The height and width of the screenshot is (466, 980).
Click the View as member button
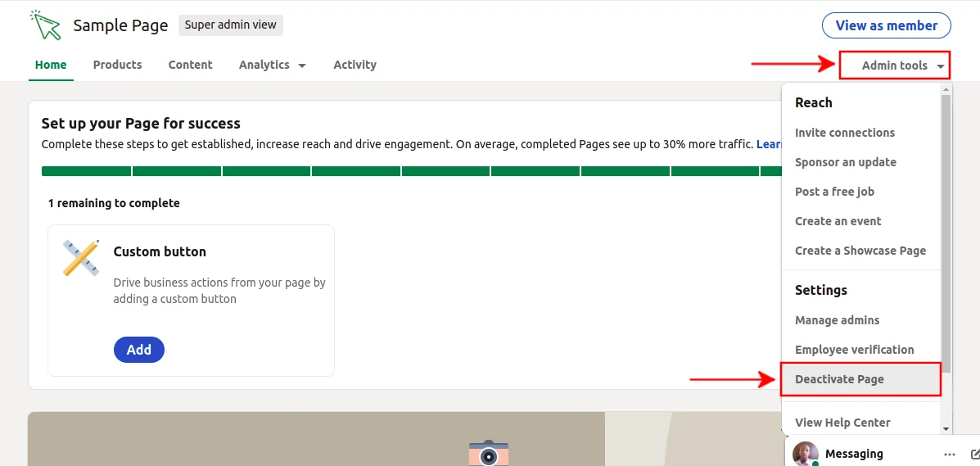(886, 25)
